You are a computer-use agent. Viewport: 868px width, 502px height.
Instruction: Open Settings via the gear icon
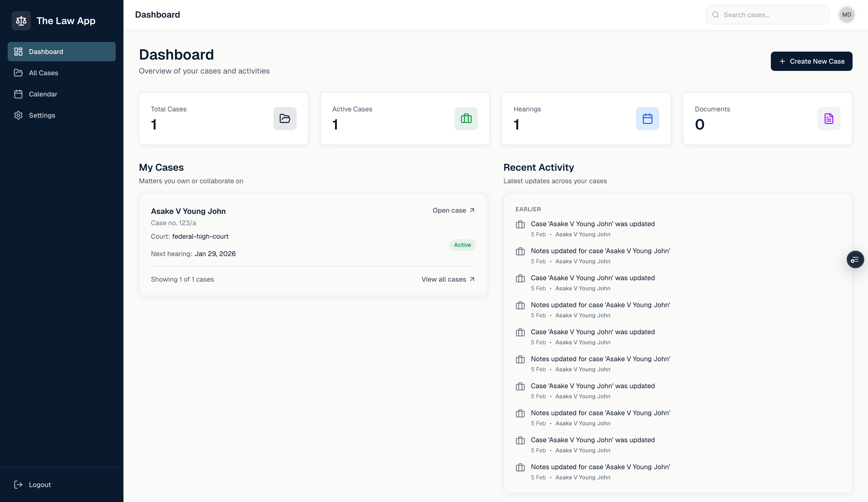click(19, 115)
